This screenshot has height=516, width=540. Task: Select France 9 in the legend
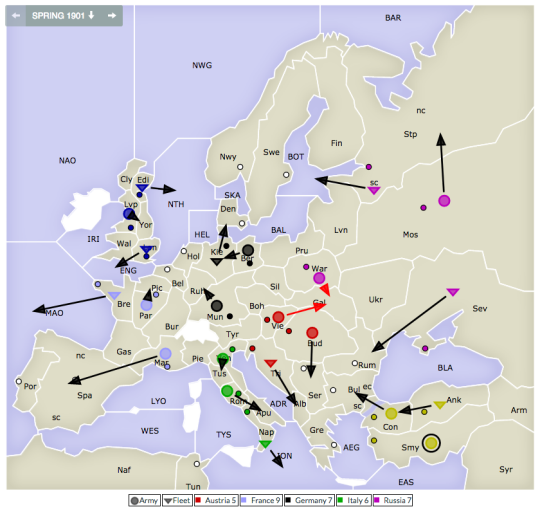[261, 500]
